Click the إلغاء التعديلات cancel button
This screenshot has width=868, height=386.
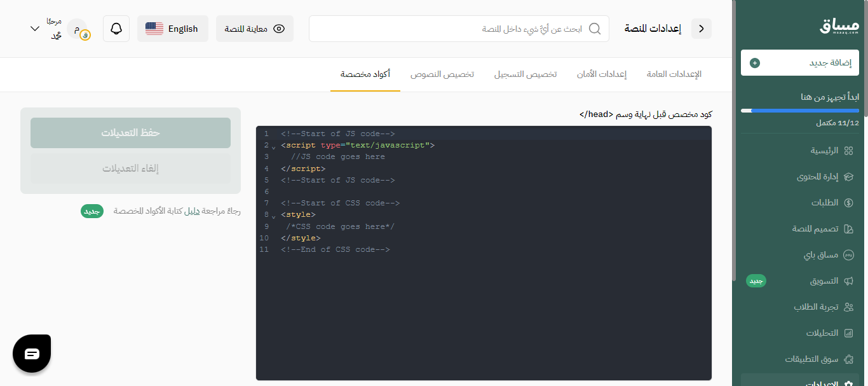point(130,169)
